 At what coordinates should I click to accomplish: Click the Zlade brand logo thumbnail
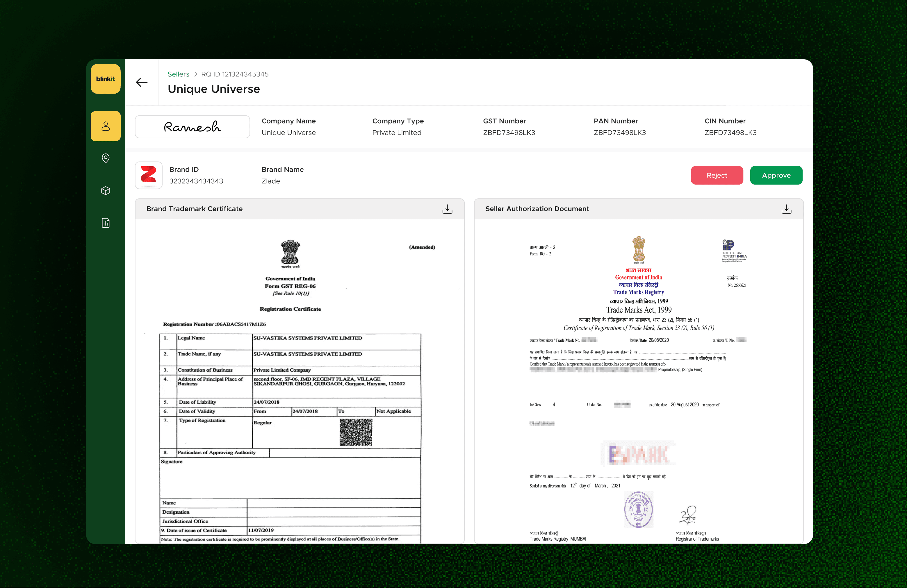coord(149,175)
